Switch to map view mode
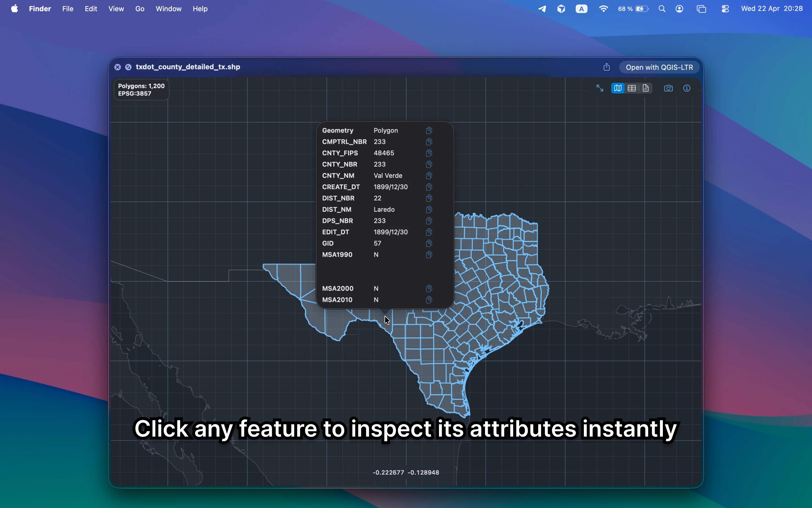Viewport: 812px width, 508px height. tap(618, 88)
